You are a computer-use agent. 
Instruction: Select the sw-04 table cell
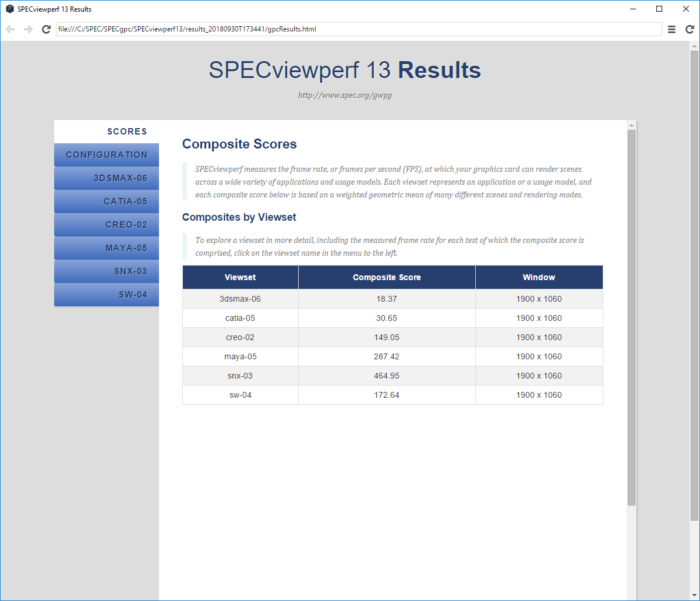(241, 395)
